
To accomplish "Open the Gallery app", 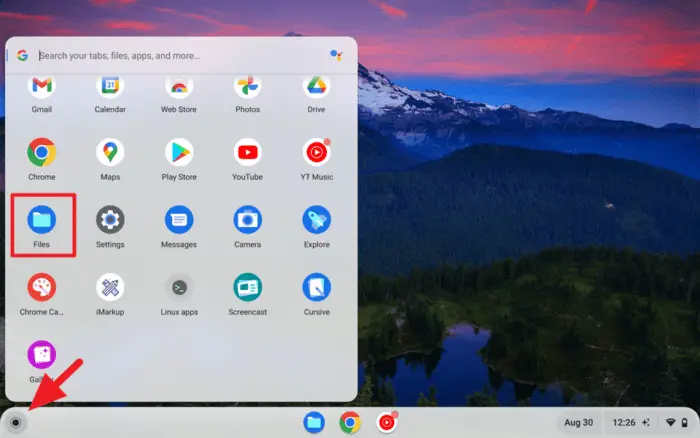I will pos(42,355).
